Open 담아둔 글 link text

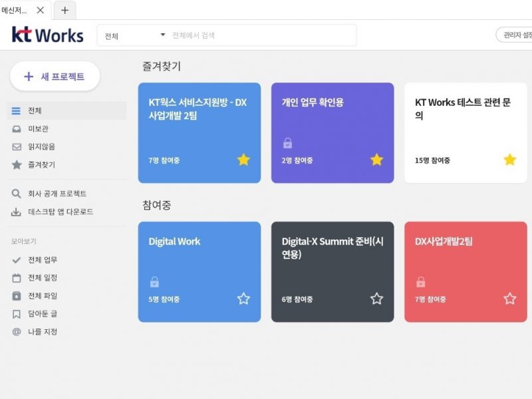click(x=43, y=314)
